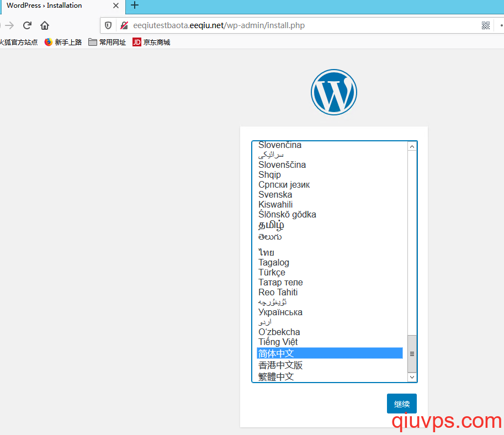The image size is (504, 435).
Task: Click the browser reload icon
Action: [27, 25]
